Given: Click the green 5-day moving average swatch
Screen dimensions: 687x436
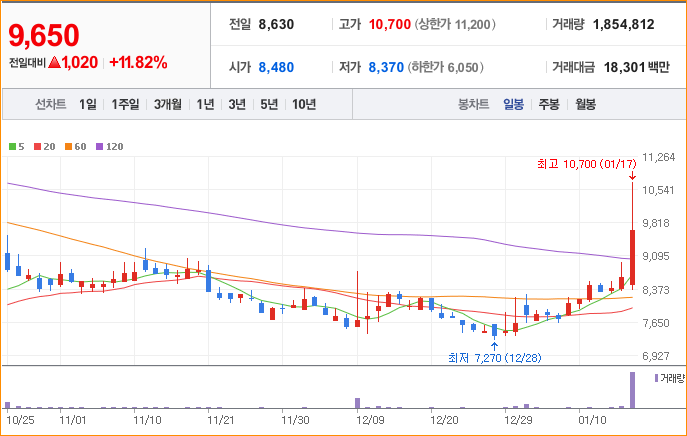Looking at the screenshot, I should pyautogui.click(x=12, y=147).
